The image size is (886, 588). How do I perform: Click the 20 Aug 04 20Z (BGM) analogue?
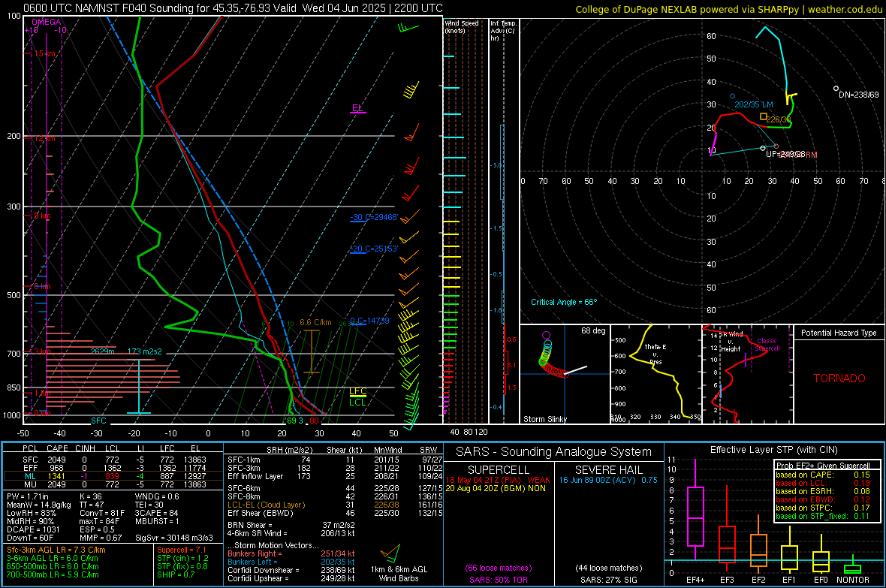click(x=496, y=488)
